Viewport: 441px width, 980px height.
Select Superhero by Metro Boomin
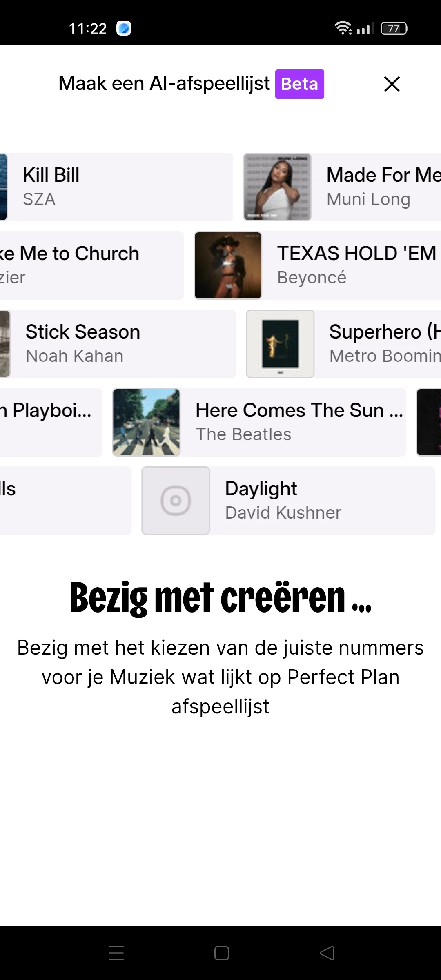[343, 344]
